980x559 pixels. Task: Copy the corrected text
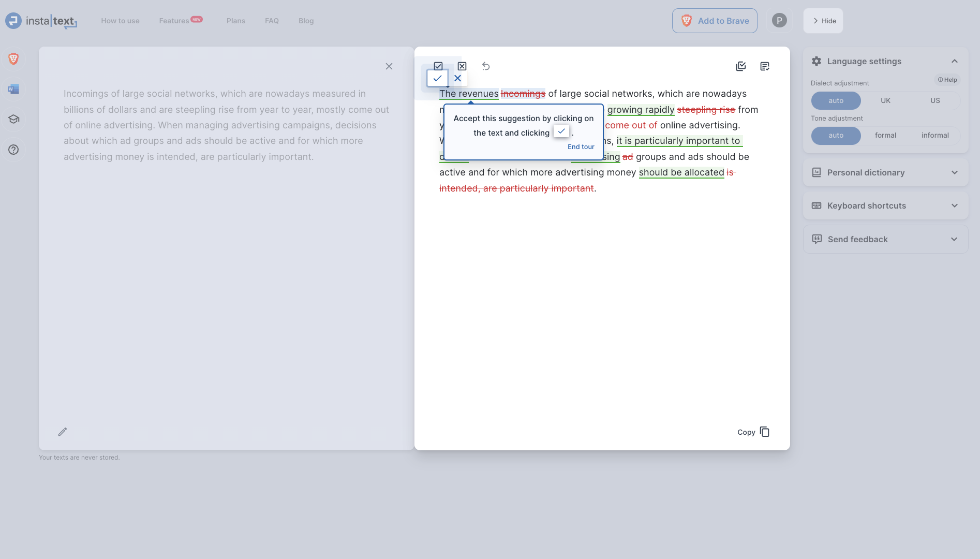[753, 432]
